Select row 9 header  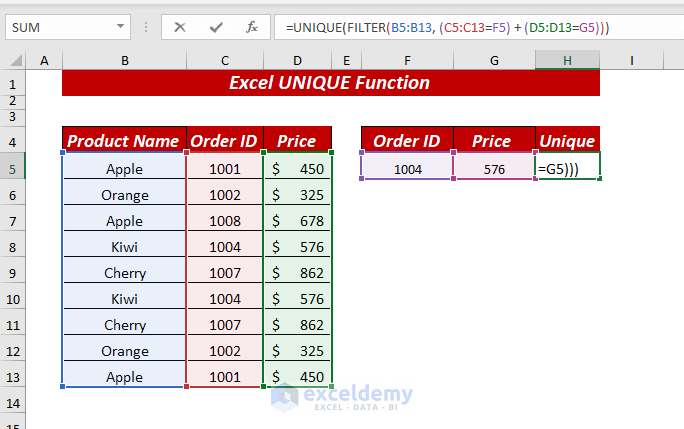coord(13,270)
